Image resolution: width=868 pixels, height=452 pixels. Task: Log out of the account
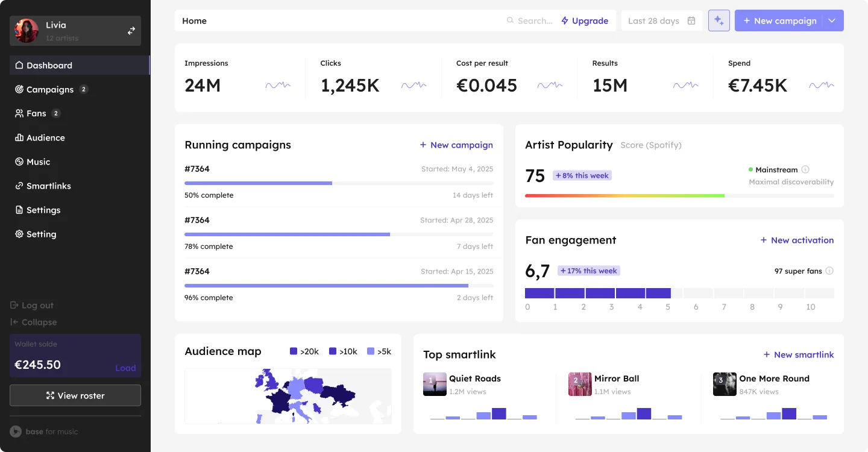[32, 306]
